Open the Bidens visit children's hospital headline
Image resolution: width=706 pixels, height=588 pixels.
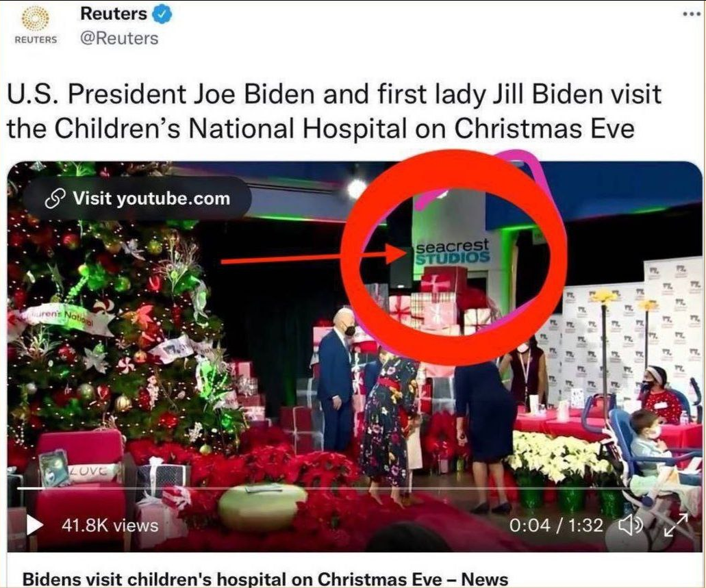pos(265,578)
